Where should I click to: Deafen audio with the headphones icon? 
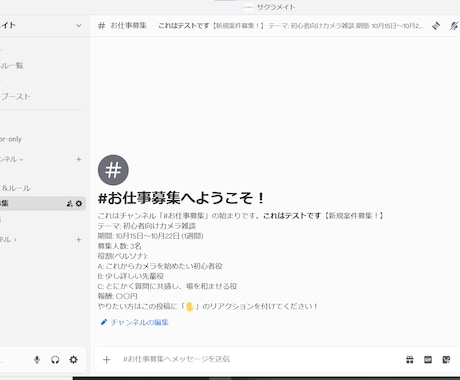pyautogui.click(x=55, y=360)
